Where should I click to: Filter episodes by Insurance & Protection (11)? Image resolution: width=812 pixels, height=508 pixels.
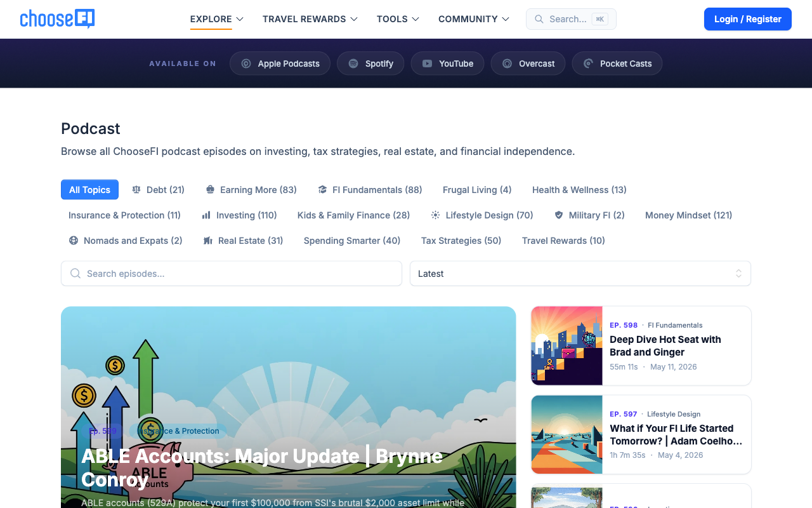(124, 215)
